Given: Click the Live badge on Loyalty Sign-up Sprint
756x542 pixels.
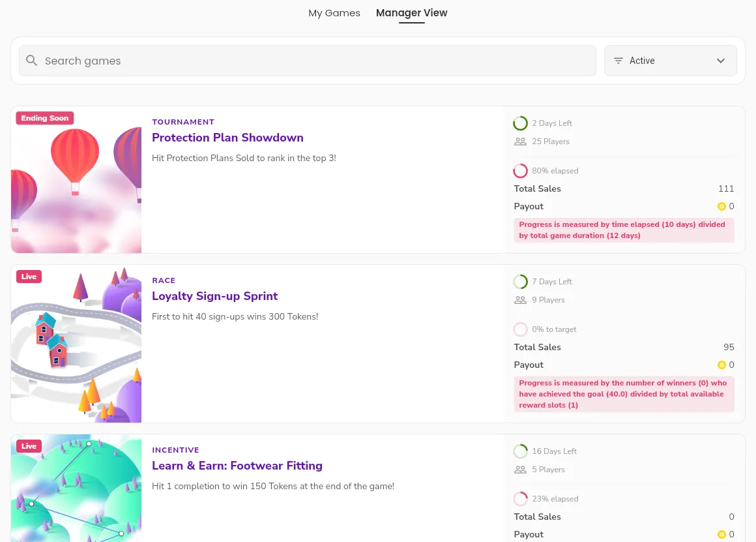Looking at the screenshot, I should point(29,277).
